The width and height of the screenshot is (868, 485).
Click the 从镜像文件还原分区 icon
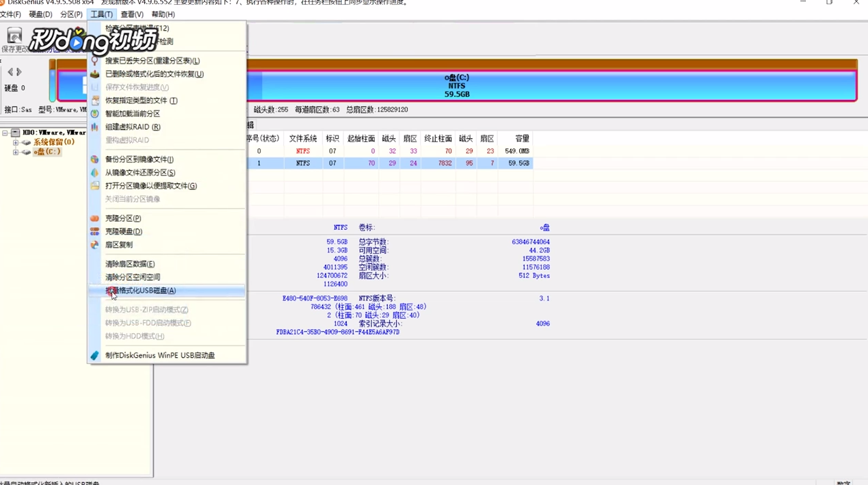point(94,172)
